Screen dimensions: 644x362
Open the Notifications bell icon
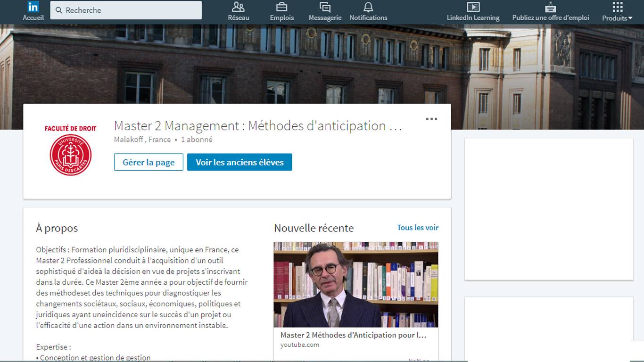point(368,7)
